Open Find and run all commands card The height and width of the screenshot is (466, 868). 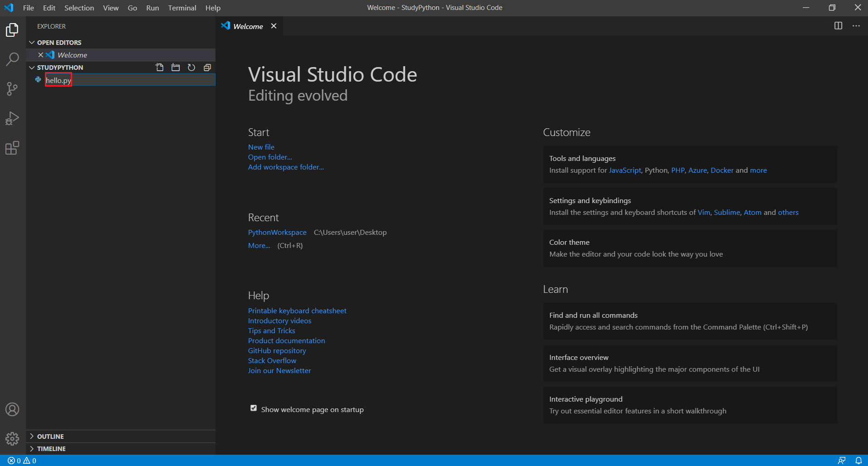pos(691,321)
